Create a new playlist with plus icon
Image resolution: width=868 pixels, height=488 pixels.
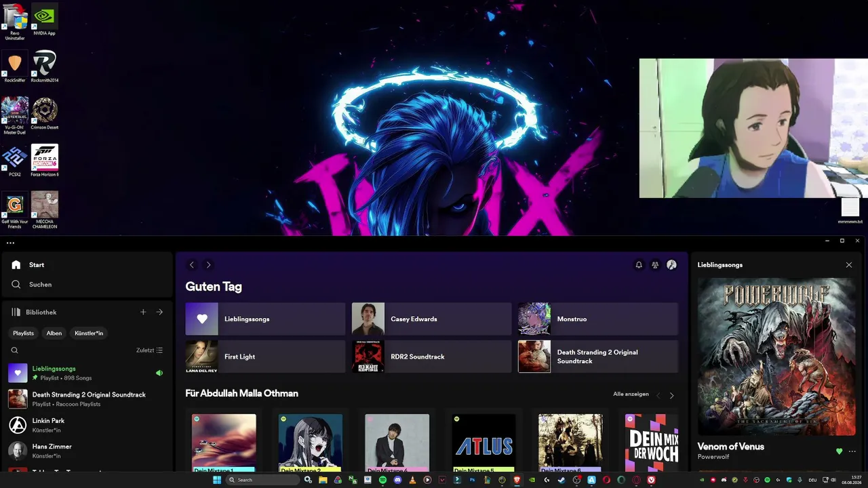[143, 312]
